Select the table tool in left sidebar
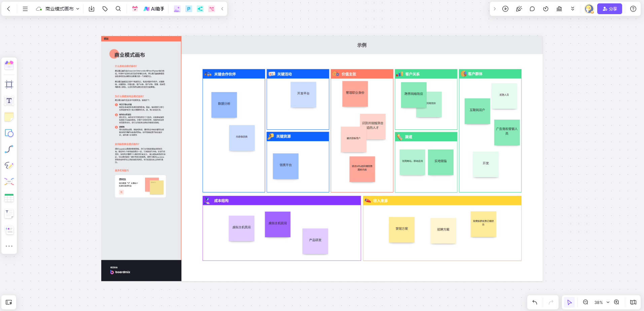Screen dimensions: 644x311 coord(9,198)
